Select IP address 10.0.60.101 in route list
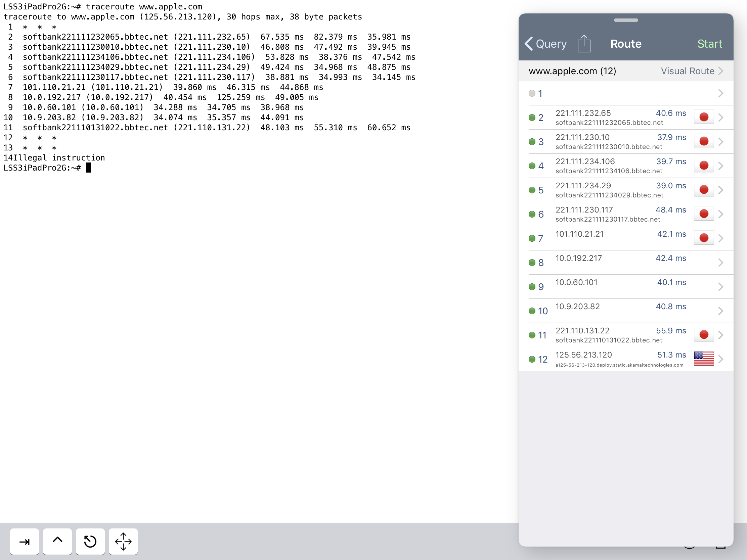 click(x=576, y=282)
